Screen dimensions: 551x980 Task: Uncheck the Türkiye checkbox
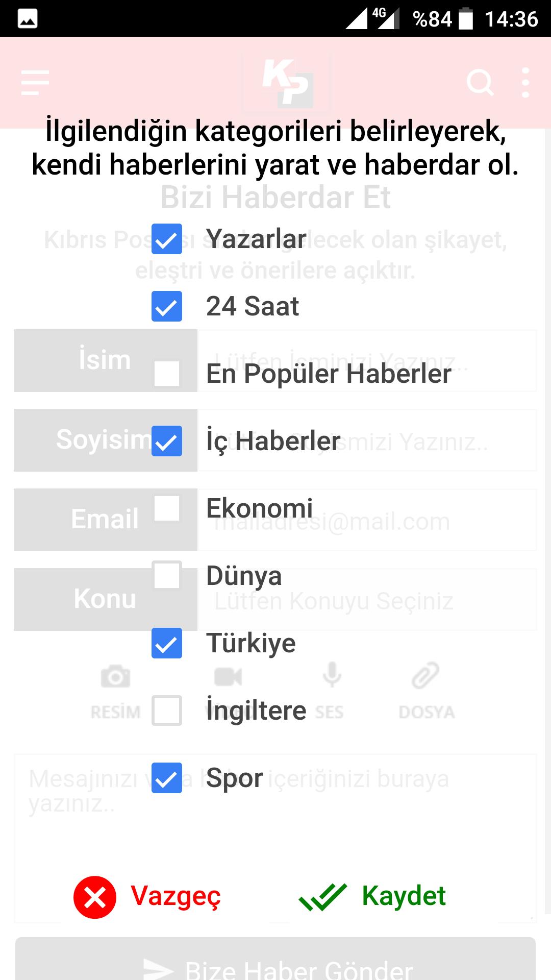pyautogui.click(x=167, y=643)
